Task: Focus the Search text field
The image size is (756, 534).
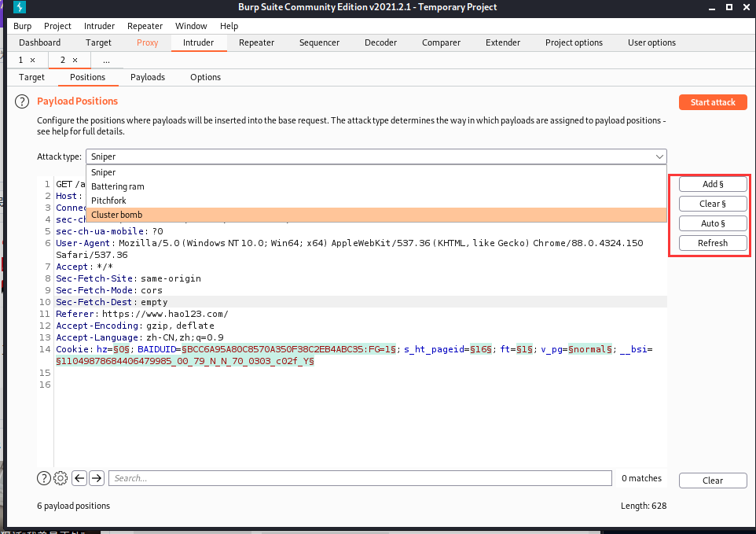Action: [360, 478]
